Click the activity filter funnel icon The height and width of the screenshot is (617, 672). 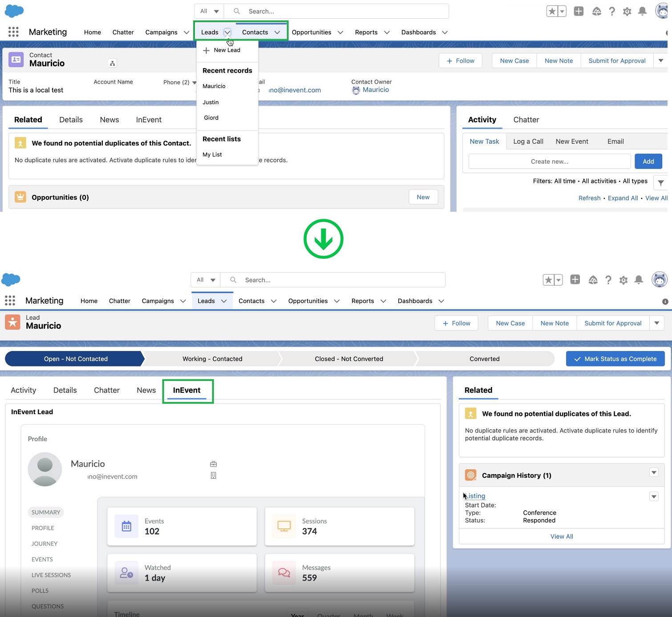coord(661,182)
